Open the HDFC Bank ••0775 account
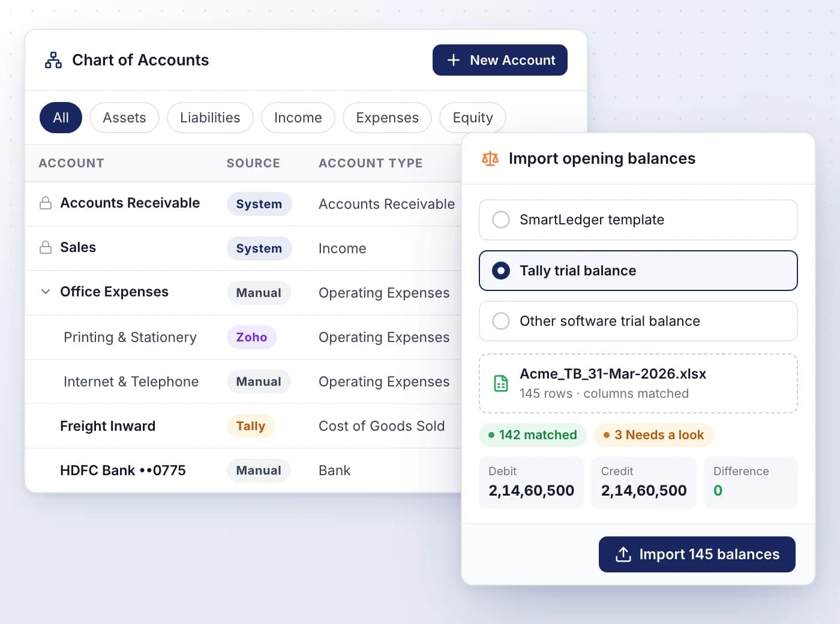The height and width of the screenshot is (624, 840). click(x=123, y=470)
